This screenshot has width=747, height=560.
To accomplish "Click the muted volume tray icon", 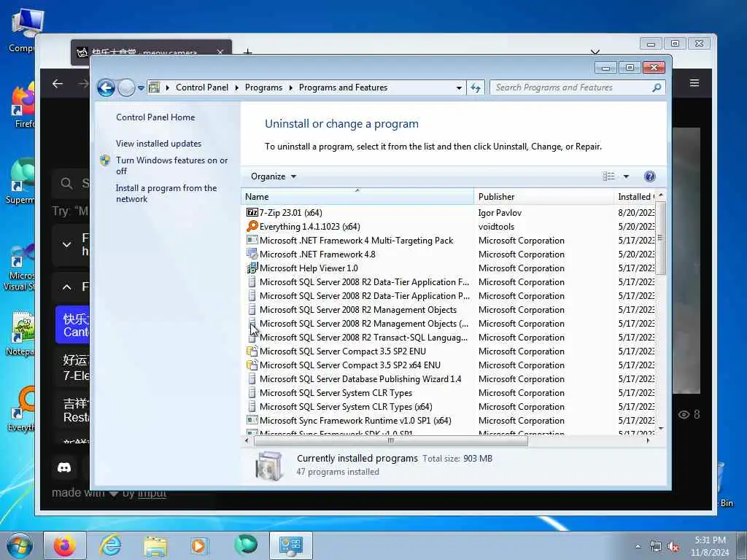I will [x=673, y=547].
